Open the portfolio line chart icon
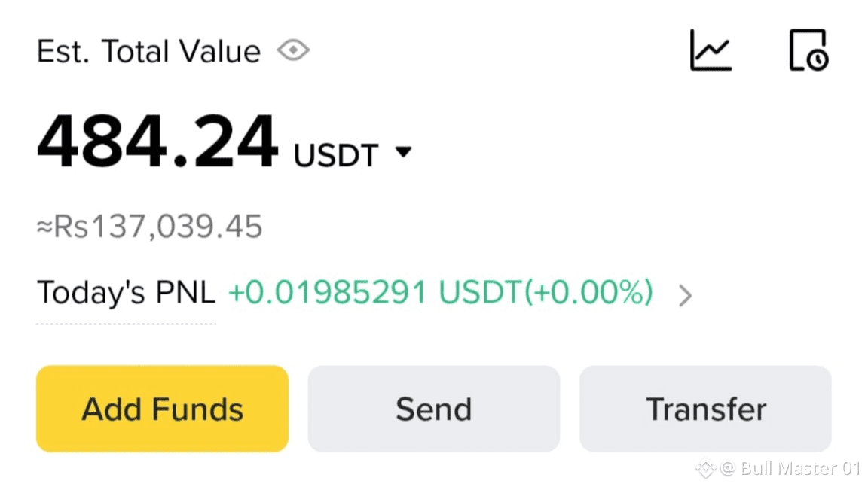 point(711,50)
